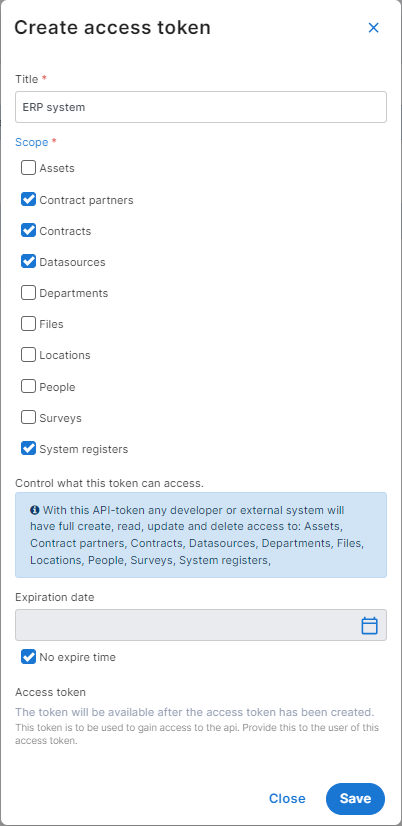This screenshot has width=402, height=826.
Task: Open the expiration date calendar icon
Action: 369,625
